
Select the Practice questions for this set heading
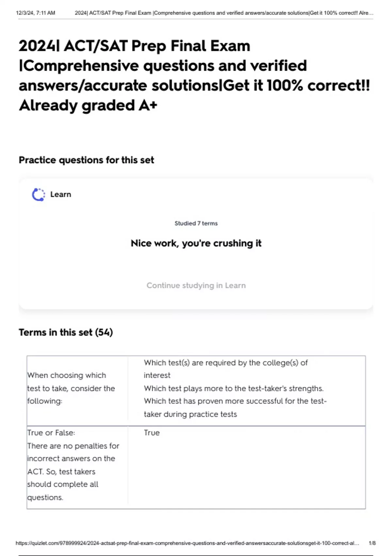coord(86,160)
